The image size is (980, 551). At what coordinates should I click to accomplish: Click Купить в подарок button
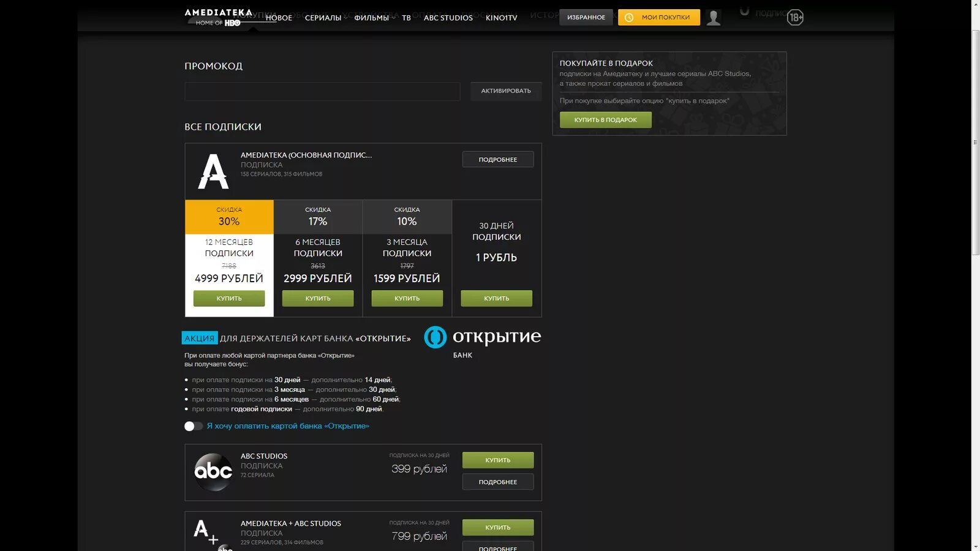point(605,120)
